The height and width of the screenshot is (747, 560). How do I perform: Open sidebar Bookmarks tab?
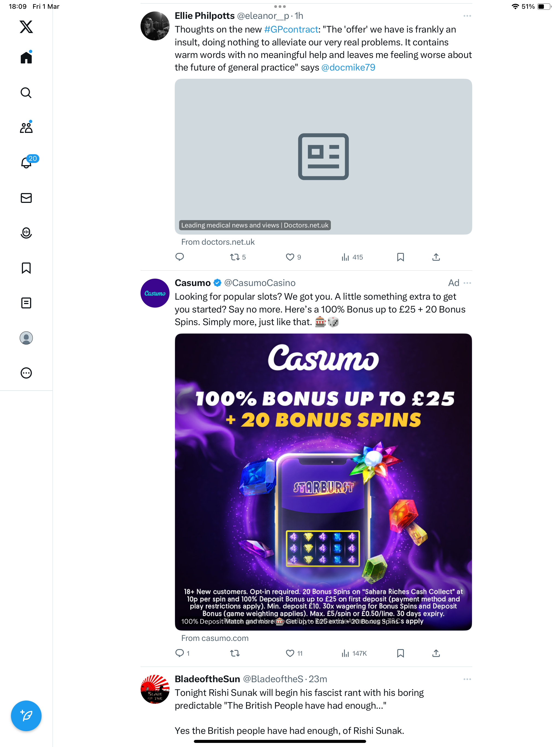pyautogui.click(x=26, y=268)
